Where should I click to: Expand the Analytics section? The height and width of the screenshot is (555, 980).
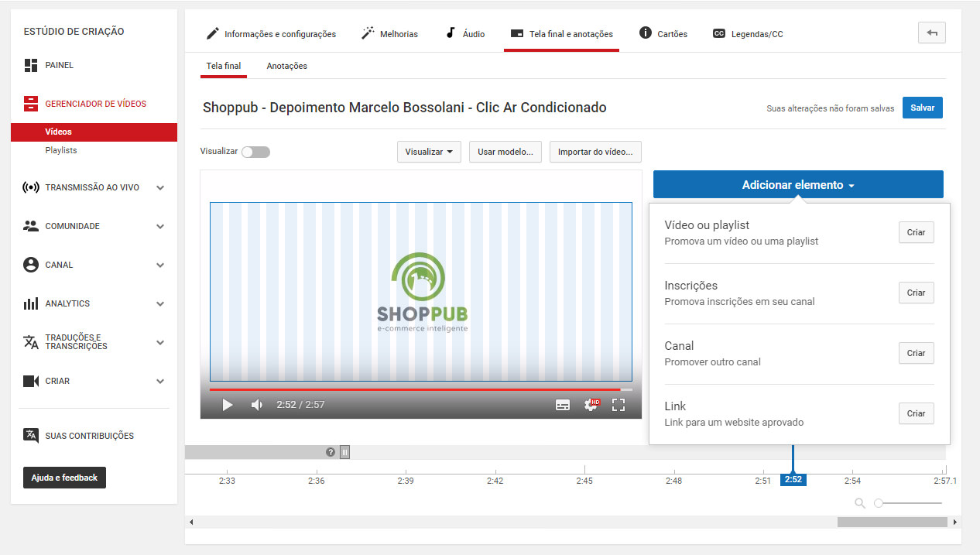160,303
